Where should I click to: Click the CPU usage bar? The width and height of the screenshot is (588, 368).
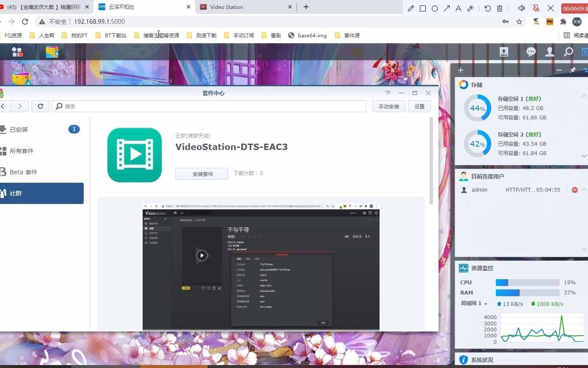pos(528,283)
